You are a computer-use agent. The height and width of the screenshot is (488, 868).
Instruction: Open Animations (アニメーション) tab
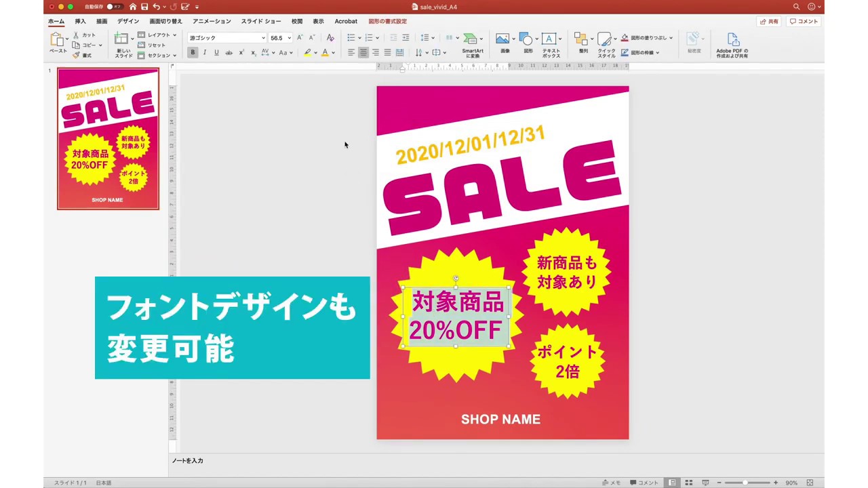(x=212, y=22)
